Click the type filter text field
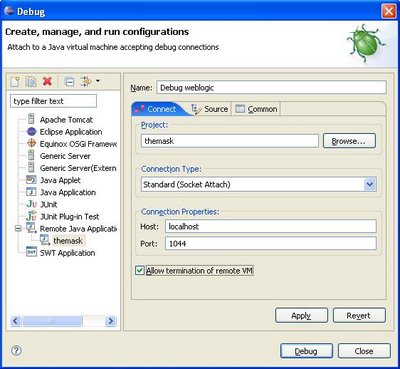Viewport: 400px width, 369px height. click(x=53, y=101)
